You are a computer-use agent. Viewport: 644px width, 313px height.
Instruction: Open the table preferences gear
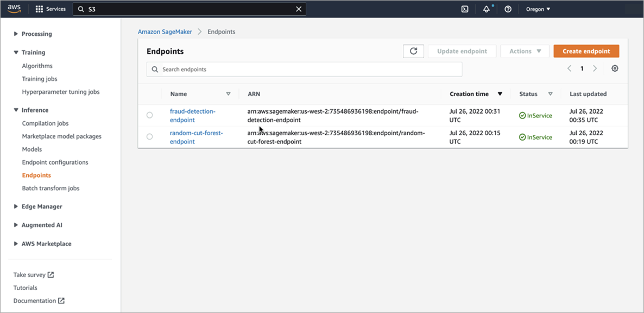pyautogui.click(x=615, y=68)
